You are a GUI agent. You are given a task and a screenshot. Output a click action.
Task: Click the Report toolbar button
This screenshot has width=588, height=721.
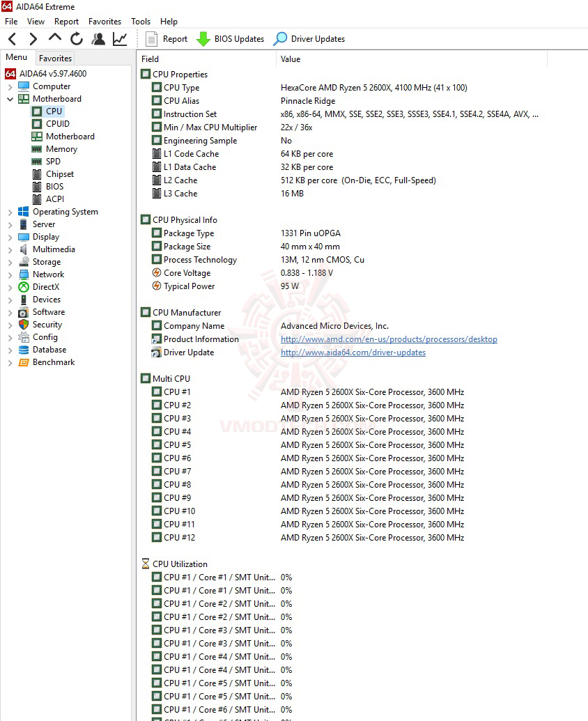click(x=167, y=39)
